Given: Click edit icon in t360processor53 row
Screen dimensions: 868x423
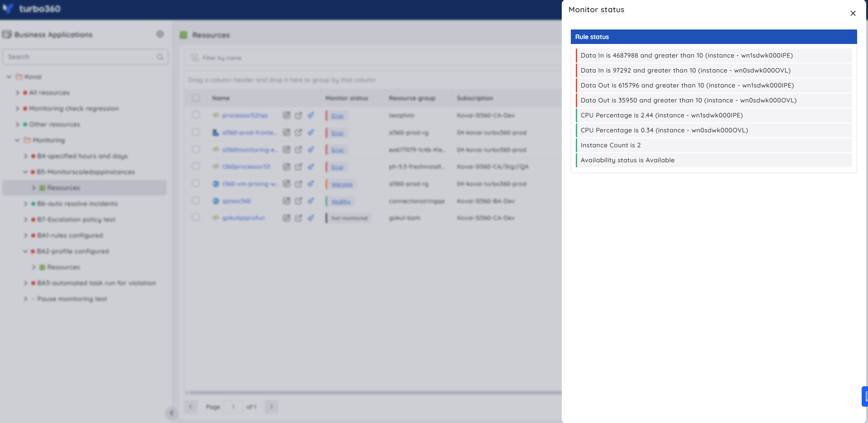Looking at the screenshot, I should click(286, 166).
